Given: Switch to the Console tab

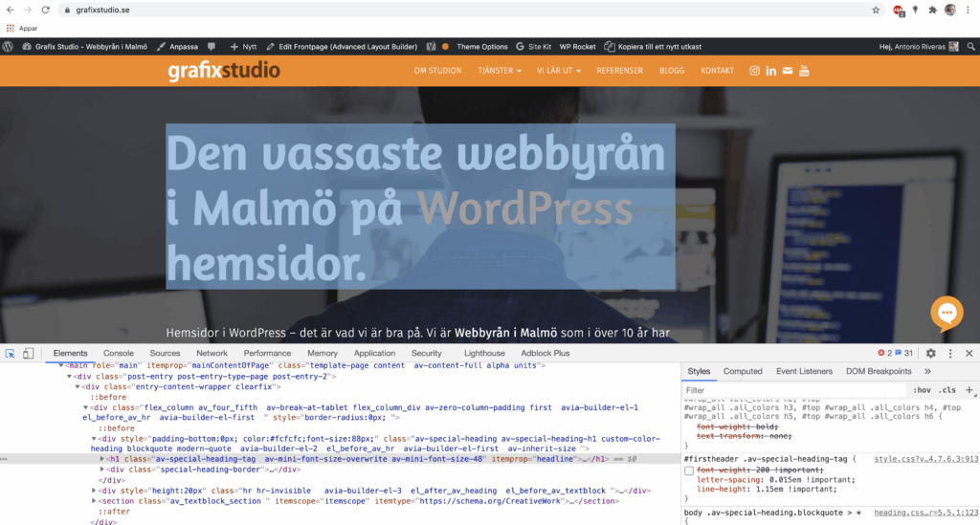Looking at the screenshot, I should 119,353.
